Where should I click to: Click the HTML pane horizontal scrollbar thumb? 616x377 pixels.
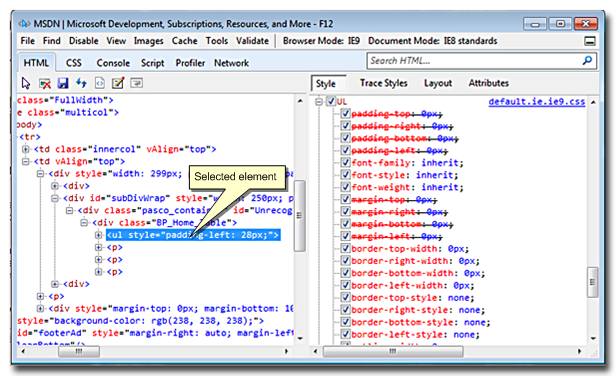point(79,351)
